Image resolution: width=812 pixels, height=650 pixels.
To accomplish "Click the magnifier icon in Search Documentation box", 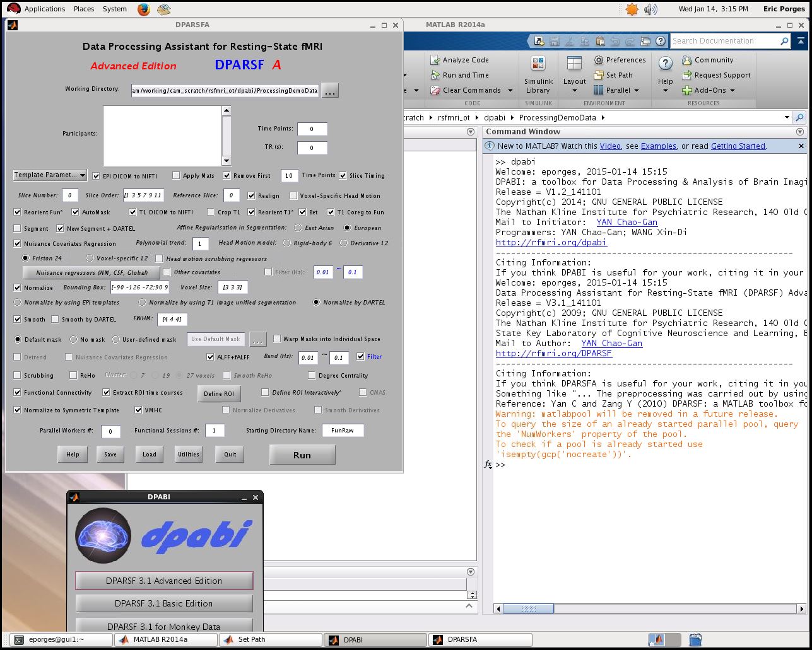I will (784, 41).
